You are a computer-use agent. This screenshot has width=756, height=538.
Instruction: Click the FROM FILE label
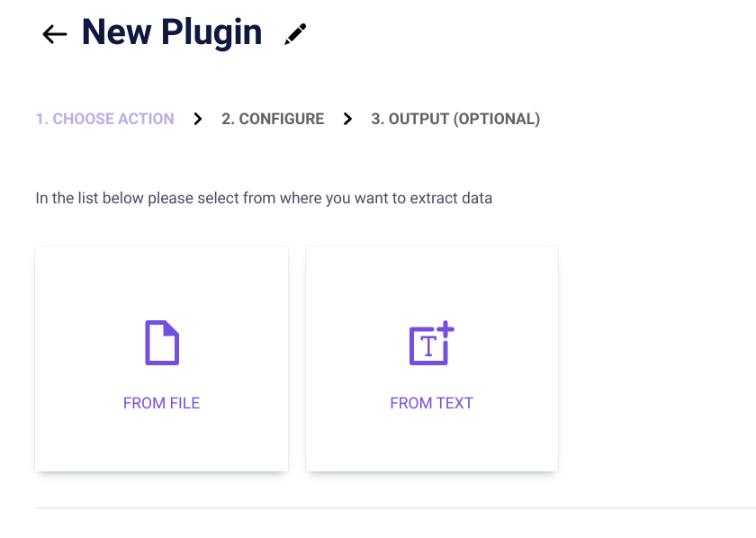(162, 403)
